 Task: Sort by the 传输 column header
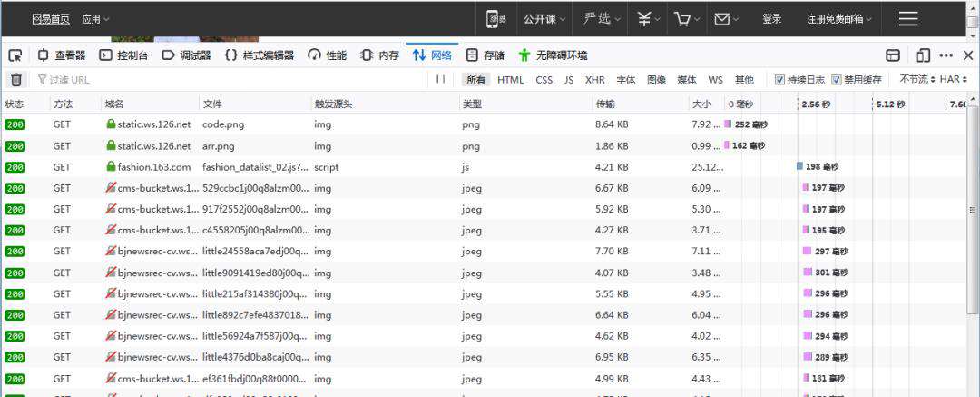coord(640,104)
